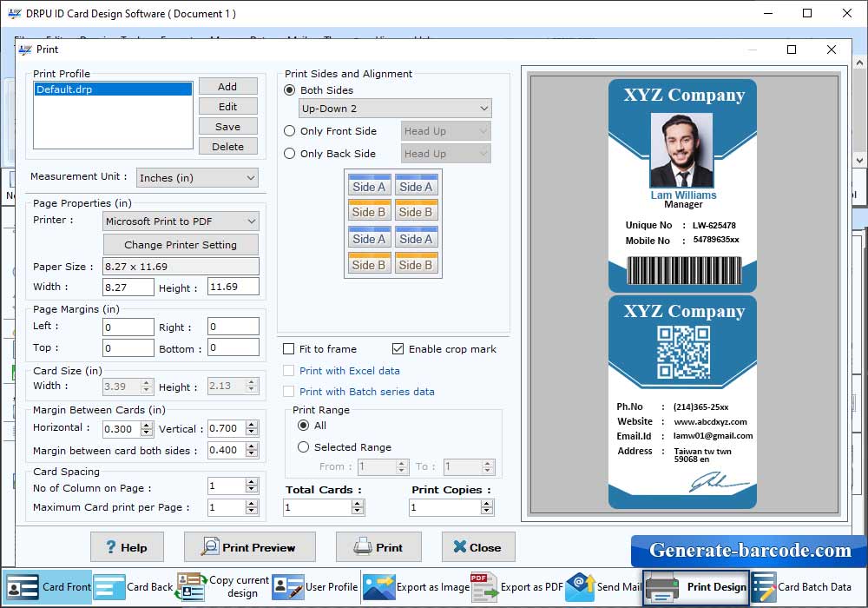Click Side A top-left layout tile
This screenshot has height=608, width=868.
(x=369, y=185)
